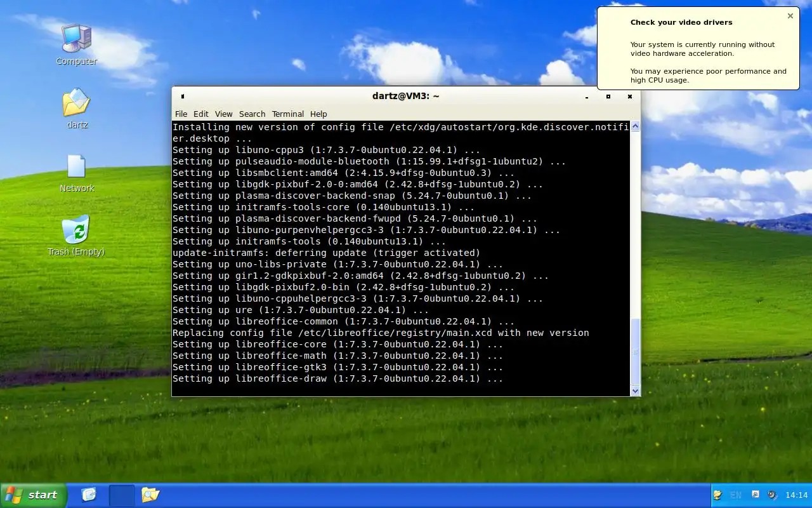
Task: Open the folder icon in the taskbar
Action: [150, 495]
